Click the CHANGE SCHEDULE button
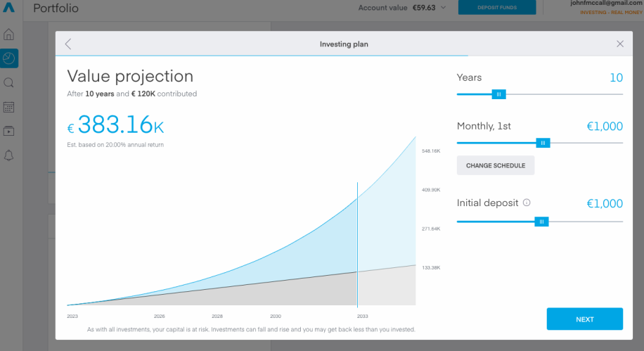This screenshot has height=351, width=644. tap(496, 165)
